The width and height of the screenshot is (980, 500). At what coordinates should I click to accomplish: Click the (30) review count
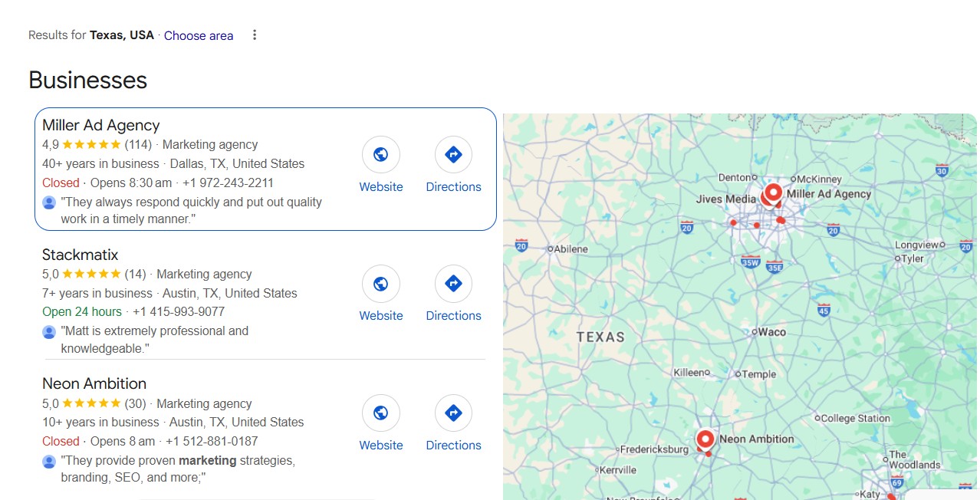click(x=135, y=403)
